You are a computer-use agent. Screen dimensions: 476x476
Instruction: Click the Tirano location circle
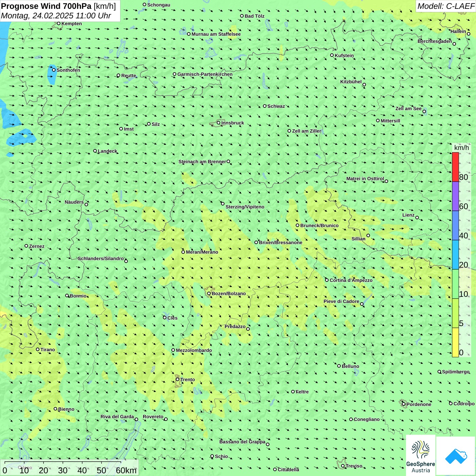pos(38,350)
